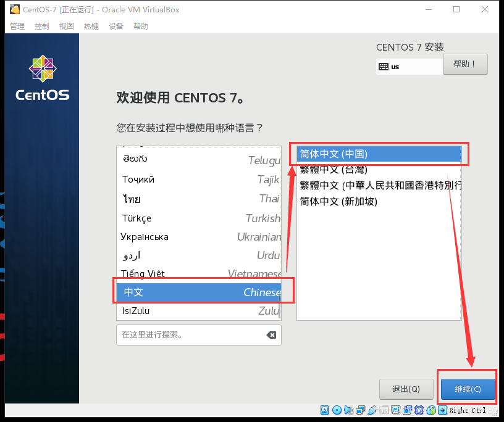Click the VirtualBox window title icon

(14, 10)
